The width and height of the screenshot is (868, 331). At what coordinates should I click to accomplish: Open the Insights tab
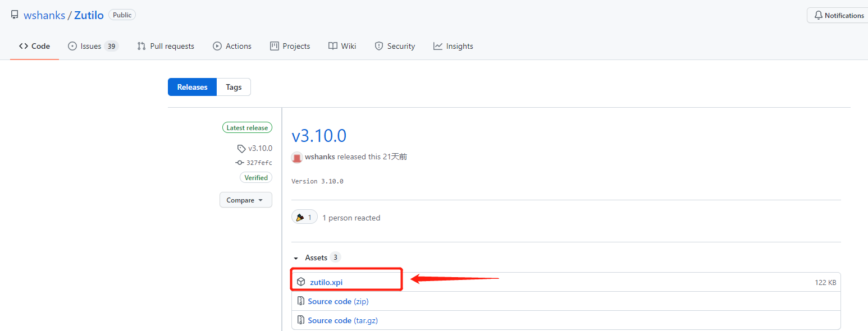[453, 46]
